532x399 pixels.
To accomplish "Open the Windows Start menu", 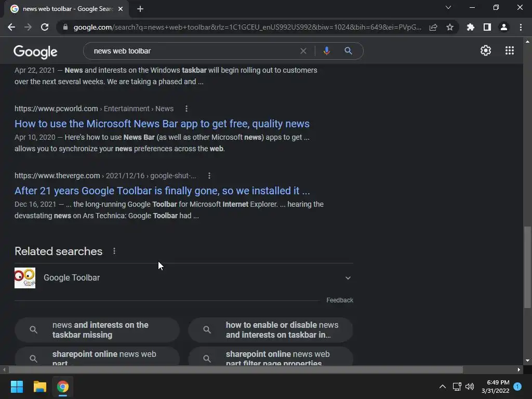I will coord(17,387).
